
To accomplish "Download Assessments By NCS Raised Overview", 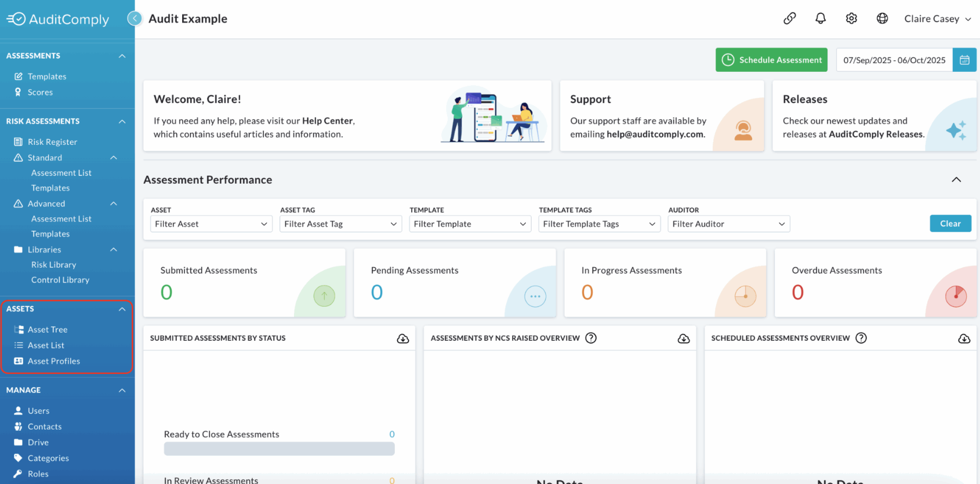I will point(684,339).
